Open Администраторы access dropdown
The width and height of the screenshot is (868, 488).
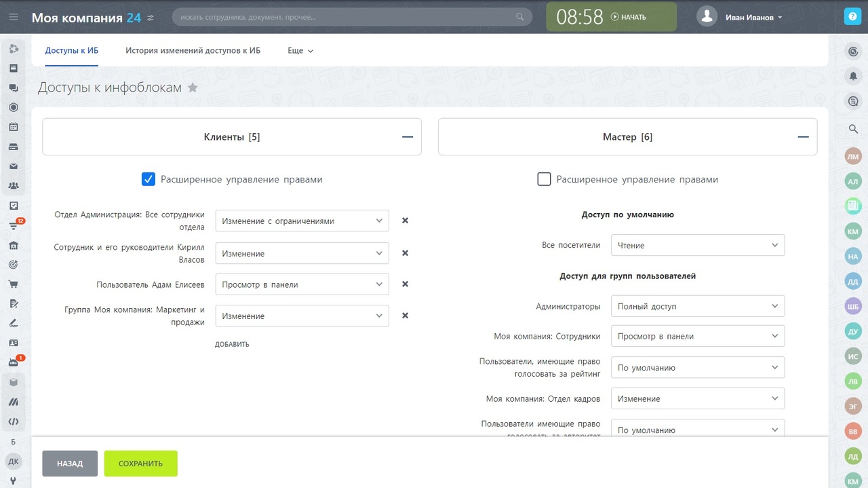point(698,306)
